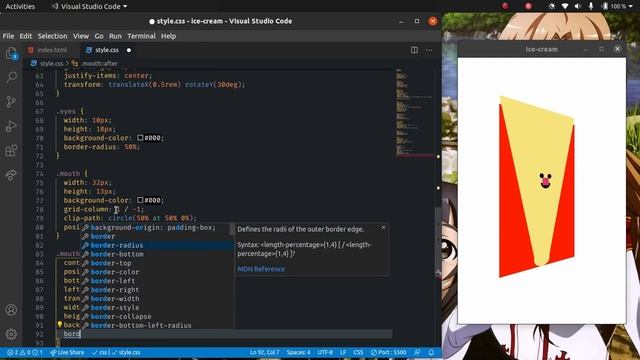Select background-origin: padding-box suggestion

coord(157,227)
